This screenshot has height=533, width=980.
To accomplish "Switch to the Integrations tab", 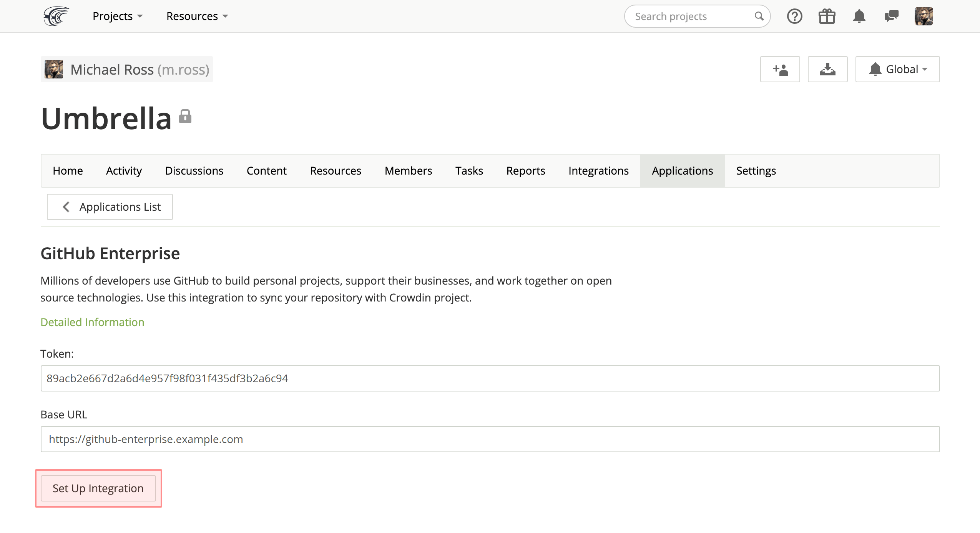I will [x=598, y=171].
